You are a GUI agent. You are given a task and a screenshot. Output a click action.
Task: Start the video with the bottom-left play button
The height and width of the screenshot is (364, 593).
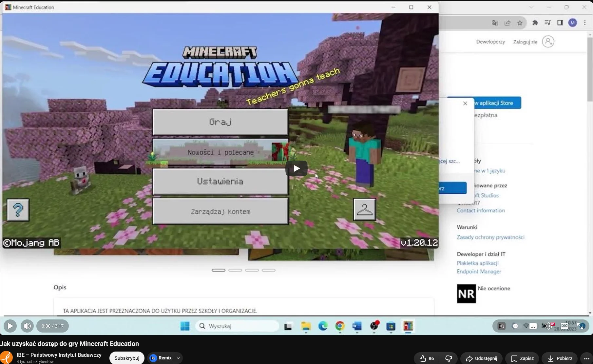click(10, 326)
